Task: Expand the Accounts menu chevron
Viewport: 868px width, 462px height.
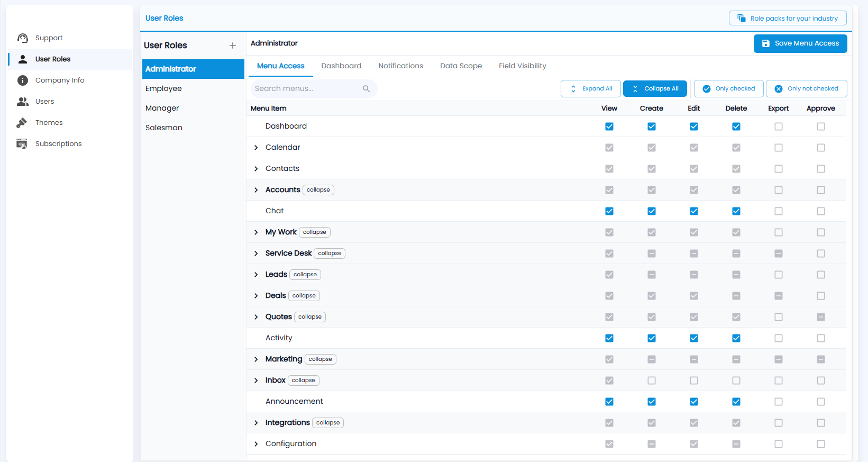Action: (x=256, y=190)
